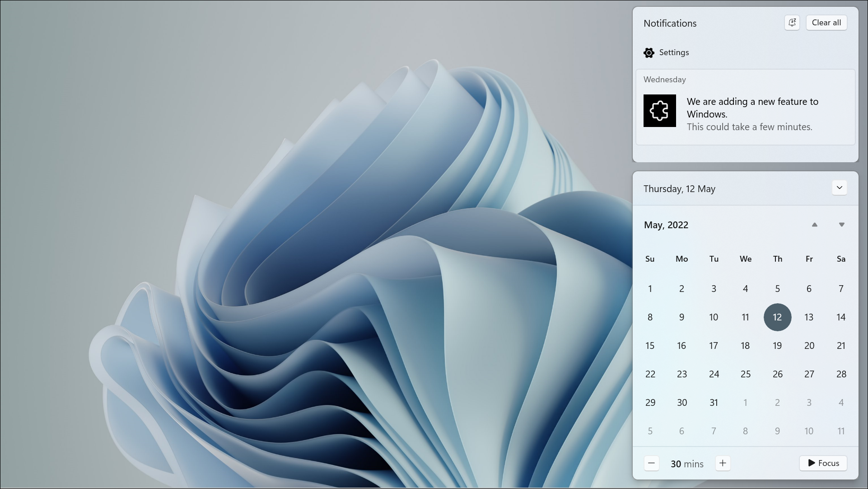
Task: Collapse the calendar with chevron button
Action: [839, 188]
